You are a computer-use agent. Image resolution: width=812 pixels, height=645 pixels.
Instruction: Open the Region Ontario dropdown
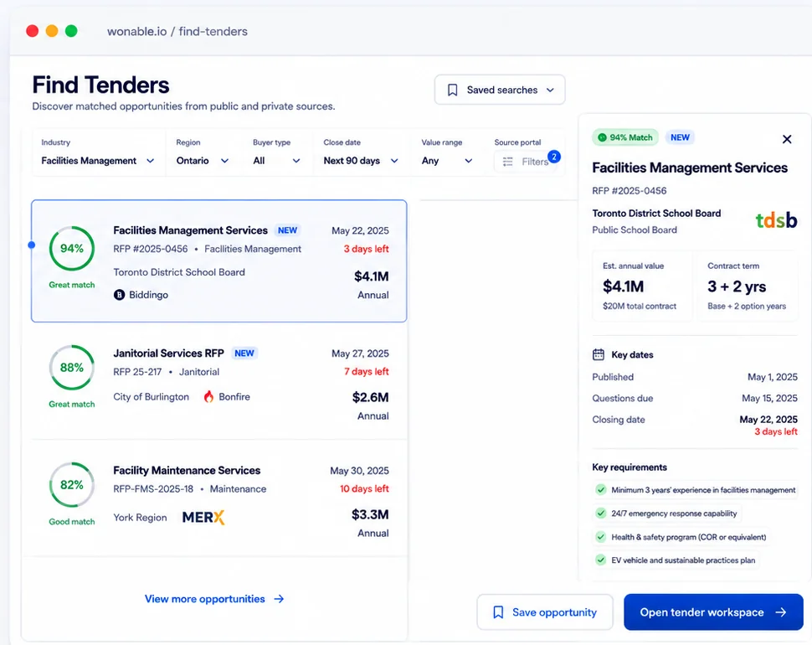click(203, 161)
